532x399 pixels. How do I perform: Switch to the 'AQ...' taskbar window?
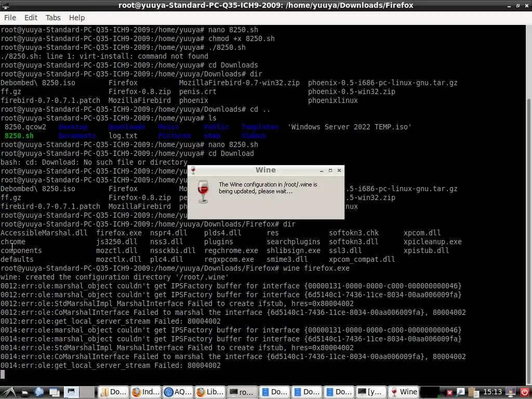point(178,392)
